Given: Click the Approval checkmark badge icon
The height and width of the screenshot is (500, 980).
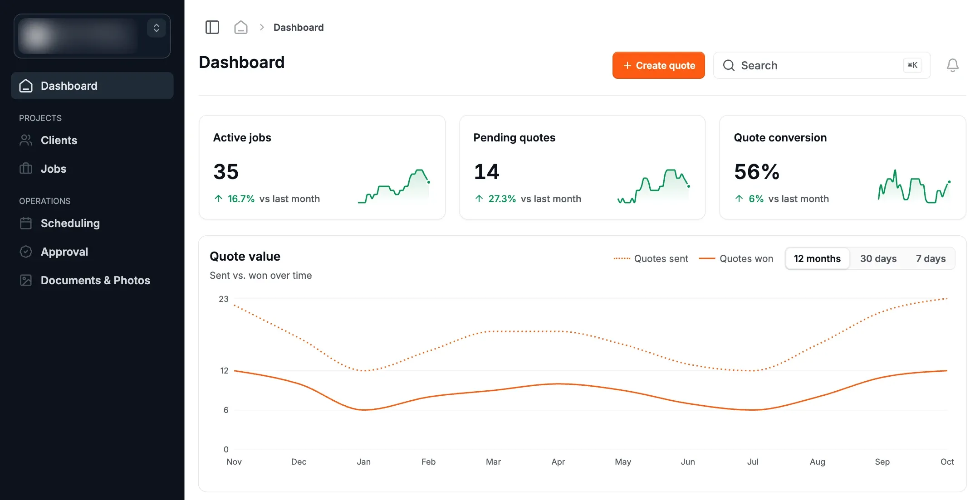Looking at the screenshot, I should point(26,252).
